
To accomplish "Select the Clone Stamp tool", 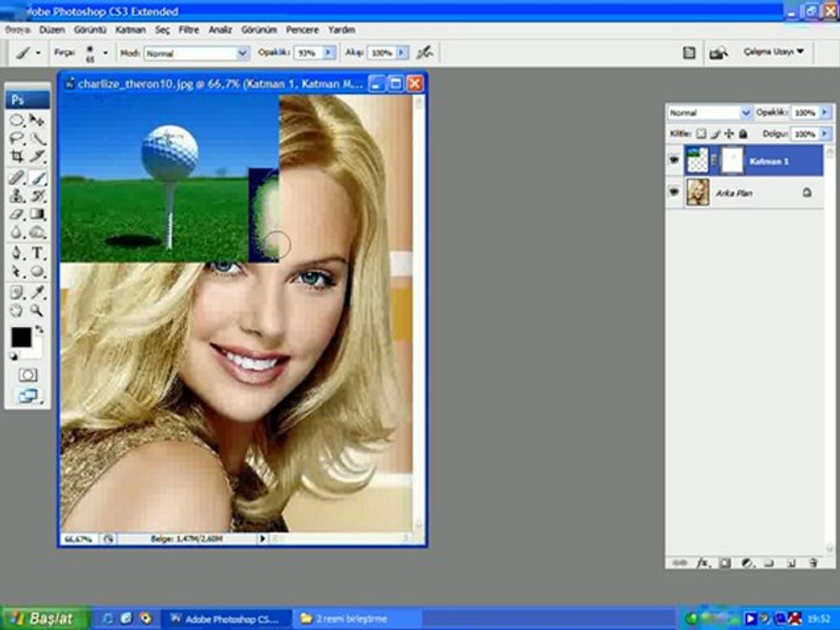I will click(x=17, y=196).
